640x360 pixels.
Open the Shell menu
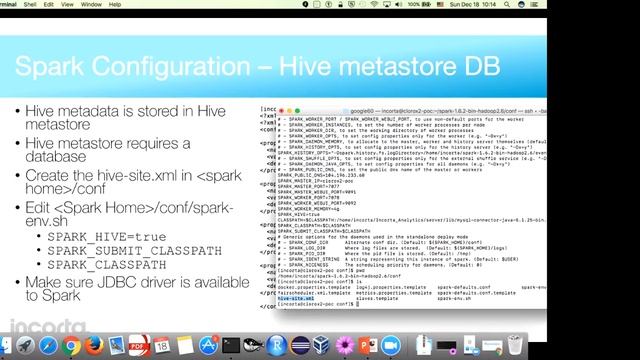[x=30, y=4]
